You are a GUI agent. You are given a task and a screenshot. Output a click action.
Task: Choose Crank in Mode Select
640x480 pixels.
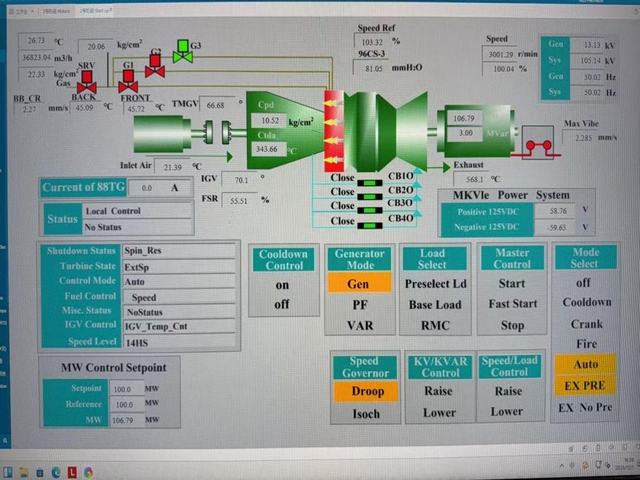pos(586,324)
